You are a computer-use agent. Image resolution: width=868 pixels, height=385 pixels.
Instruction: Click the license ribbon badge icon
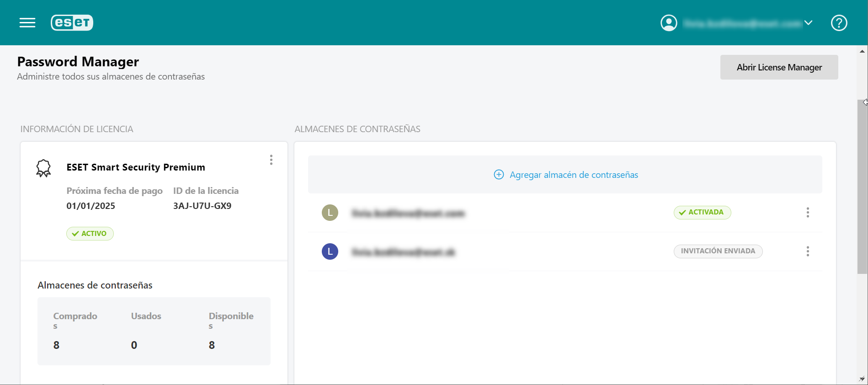tap(43, 168)
